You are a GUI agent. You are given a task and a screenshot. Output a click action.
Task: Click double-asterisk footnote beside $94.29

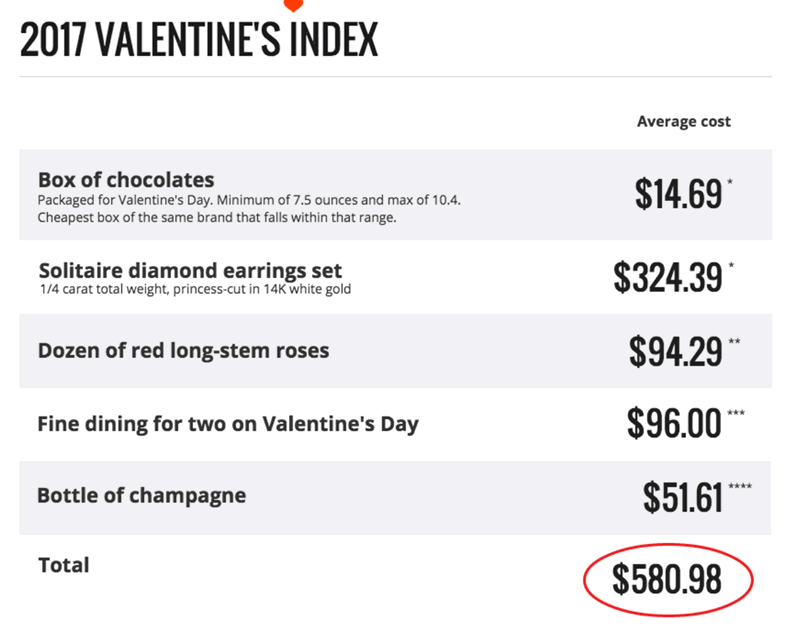(734, 342)
